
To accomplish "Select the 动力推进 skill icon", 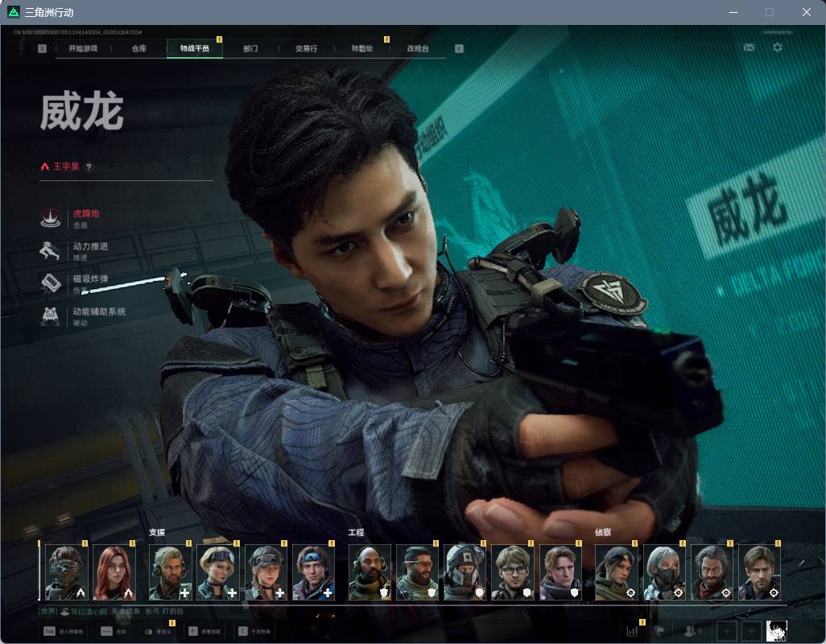I will pos(51,250).
